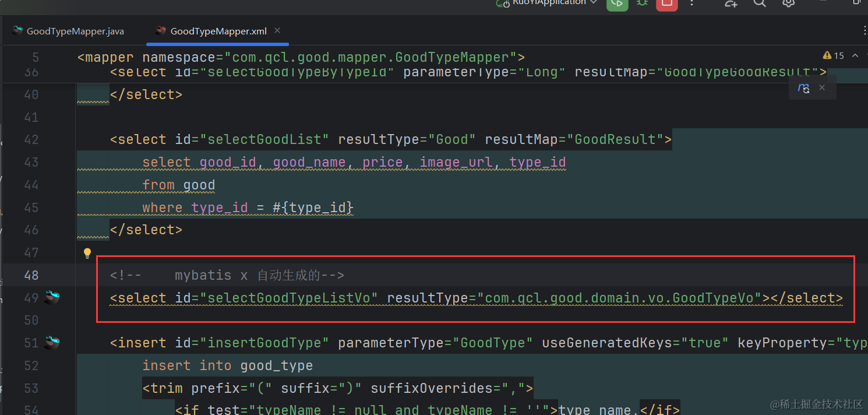The image size is (868, 415).
Task: Click MyBatisX bird gutter icon on line 49
Action: tap(52, 298)
